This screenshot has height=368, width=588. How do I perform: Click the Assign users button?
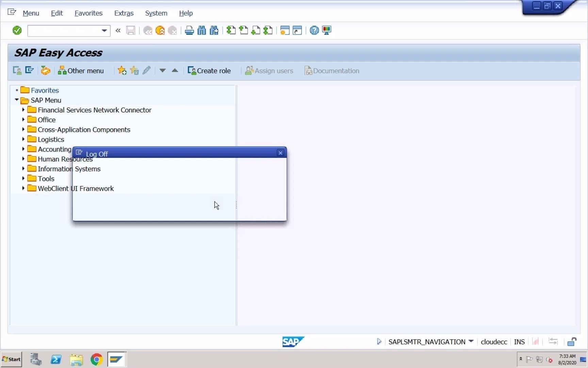click(269, 71)
